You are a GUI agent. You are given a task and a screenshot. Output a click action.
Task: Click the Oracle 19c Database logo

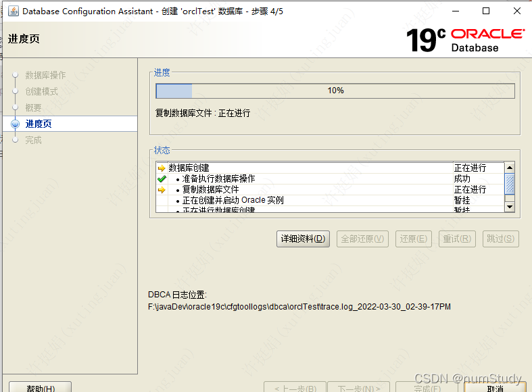point(466,41)
